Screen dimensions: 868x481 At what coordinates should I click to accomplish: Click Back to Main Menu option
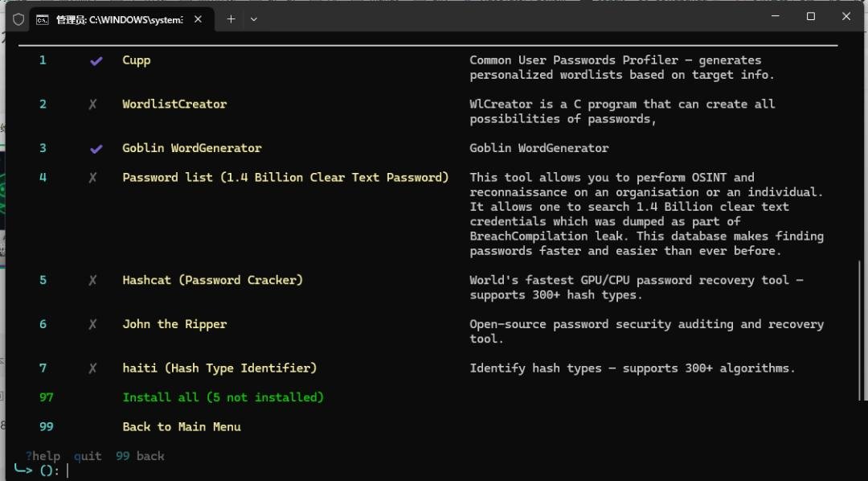[182, 426]
